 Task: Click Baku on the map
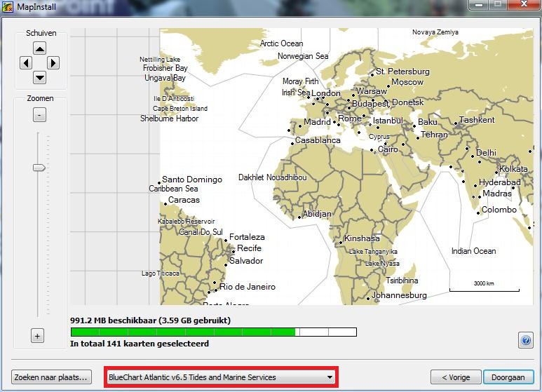[x=428, y=122]
